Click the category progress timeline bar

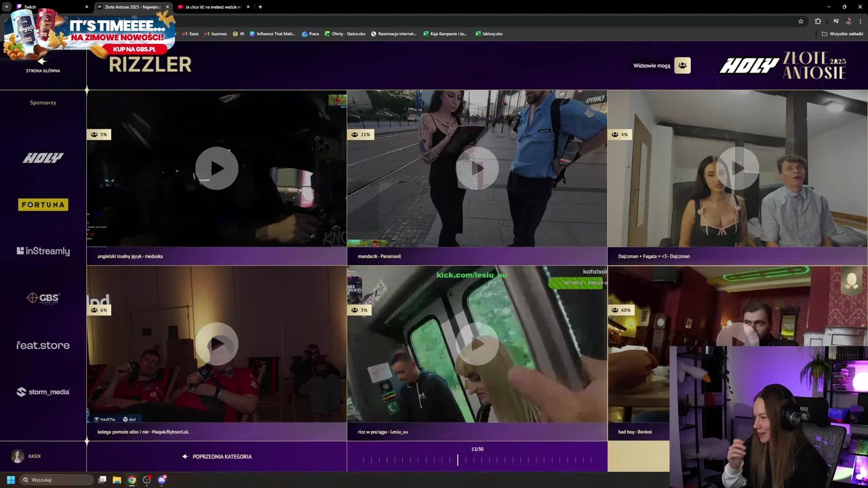point(477,461)
